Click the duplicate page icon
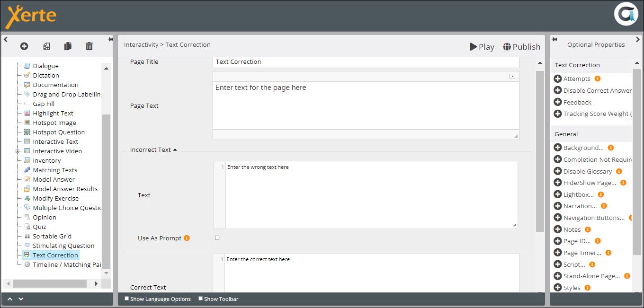The image size is (644, 308). 68,46
